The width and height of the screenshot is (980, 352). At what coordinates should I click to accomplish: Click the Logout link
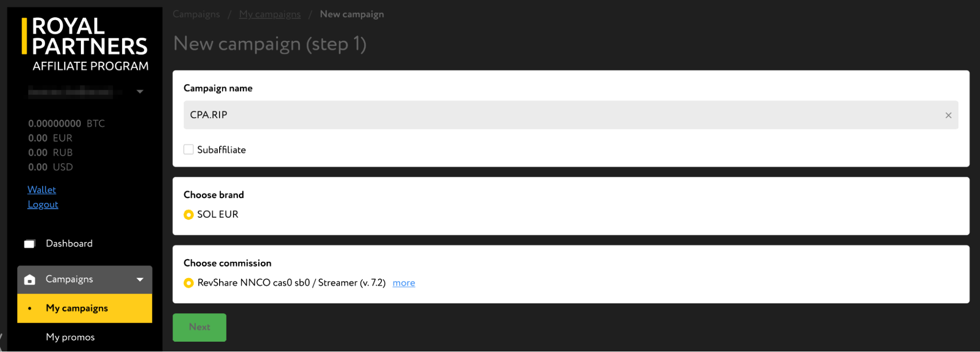coord(43,204)
